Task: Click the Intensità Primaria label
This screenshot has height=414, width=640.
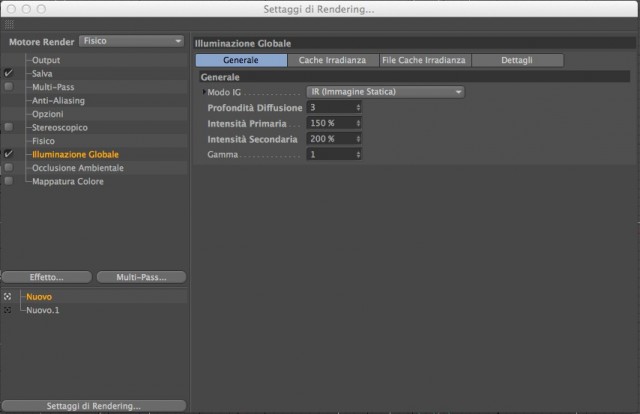Action: [247, 123]
